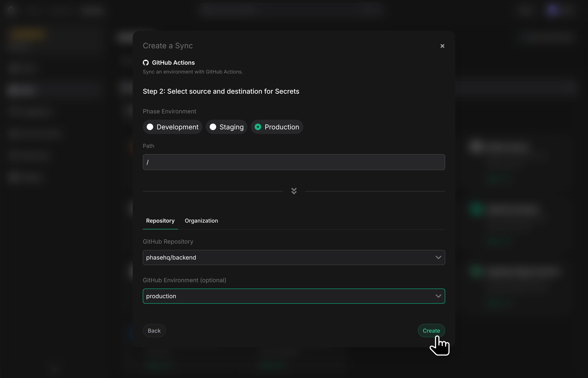Switch to the Organization tab

[201, 221]
